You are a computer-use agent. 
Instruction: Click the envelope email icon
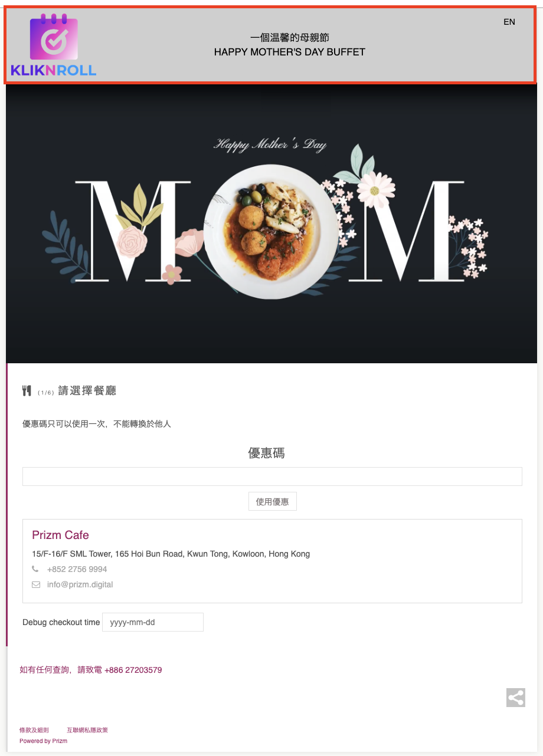pyautogui.click(x=36, y=584)
